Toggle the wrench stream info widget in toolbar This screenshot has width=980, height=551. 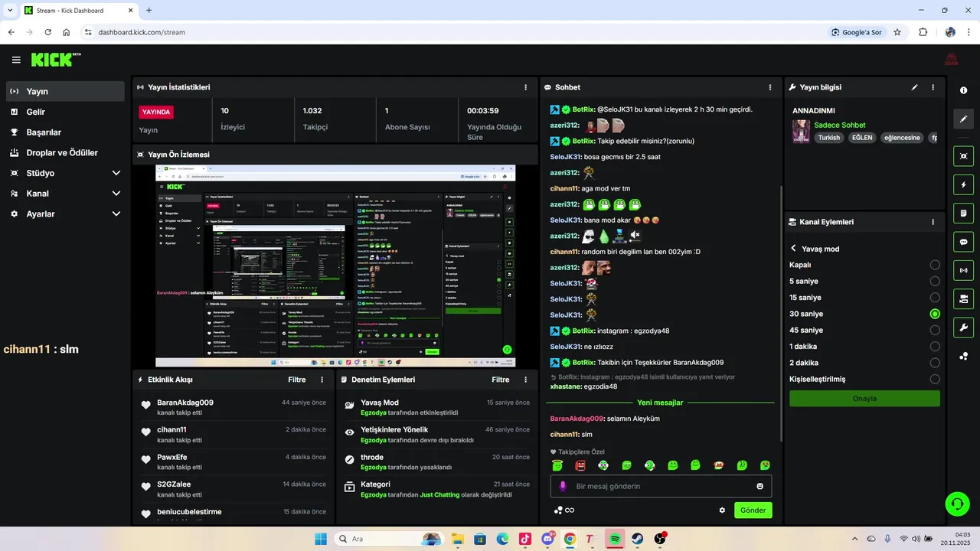tap(963, 328)
